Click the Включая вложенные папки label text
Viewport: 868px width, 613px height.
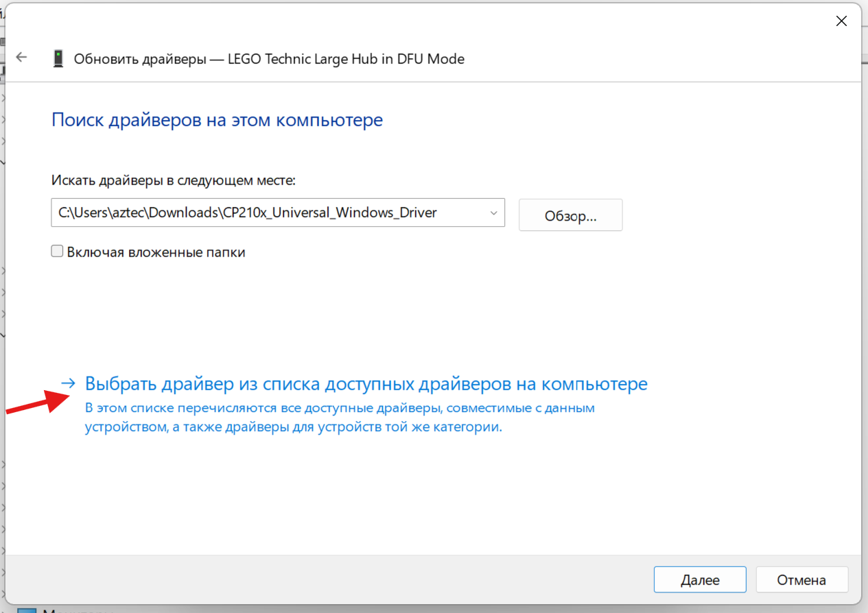click(x=156, y=252)
